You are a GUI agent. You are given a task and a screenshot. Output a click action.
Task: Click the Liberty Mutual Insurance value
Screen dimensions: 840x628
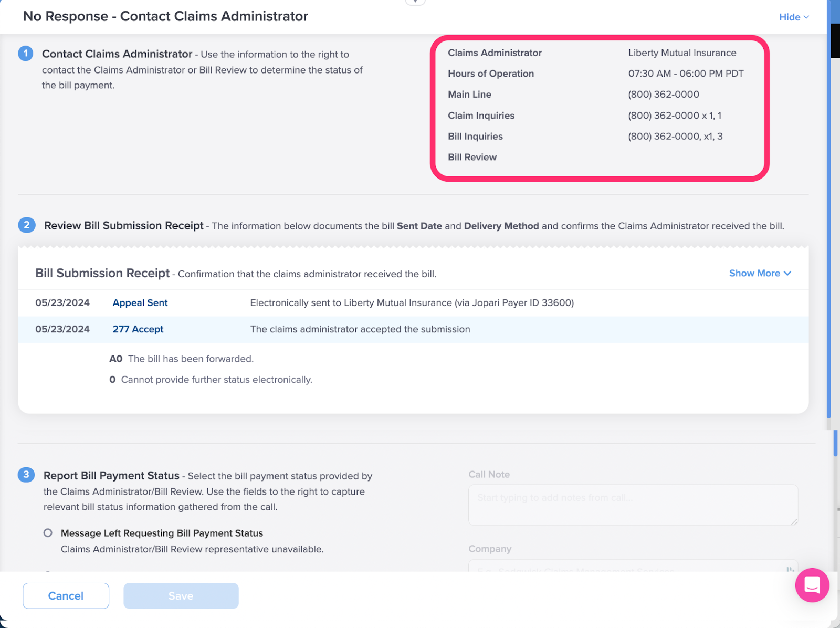[682, 53]
